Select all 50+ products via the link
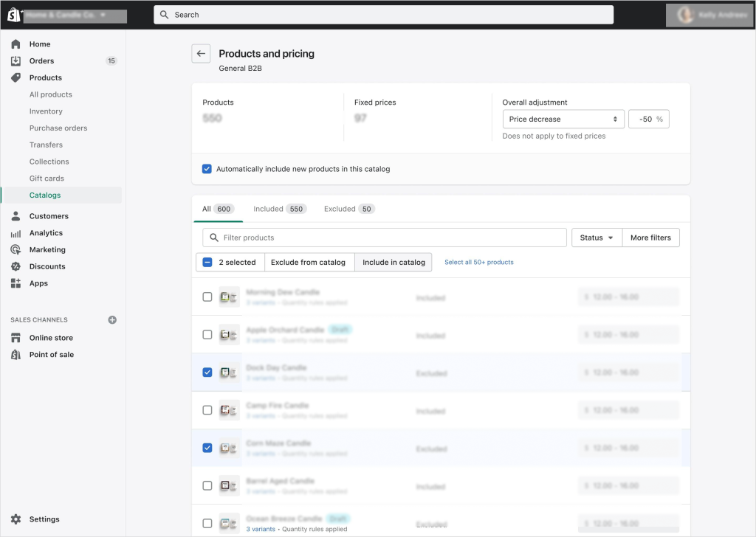 (x=478, y=262)
